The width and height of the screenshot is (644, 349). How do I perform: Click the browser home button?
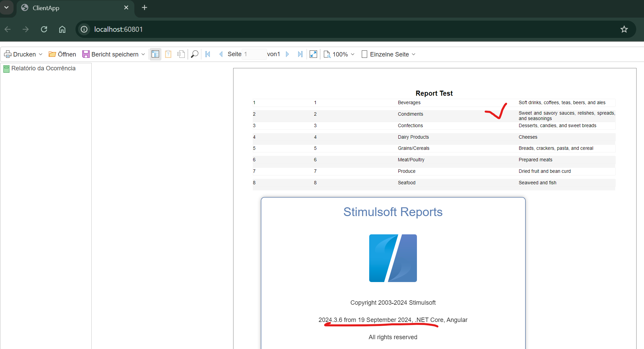62,29
